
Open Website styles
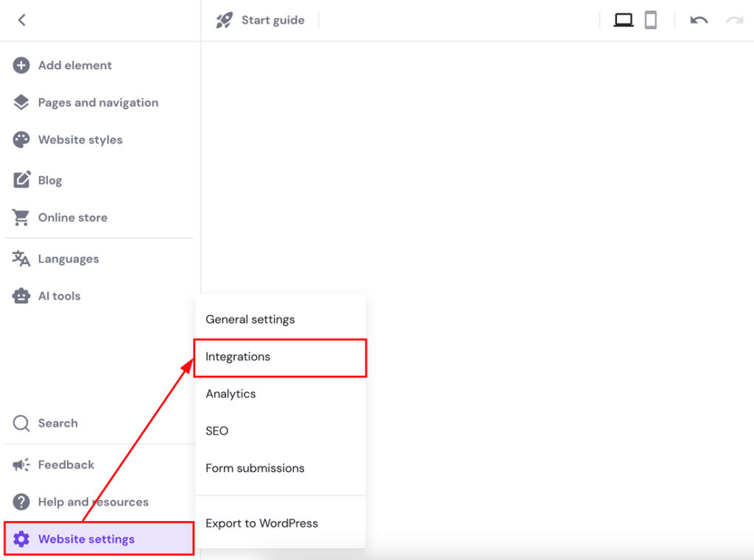pos(21,140)
